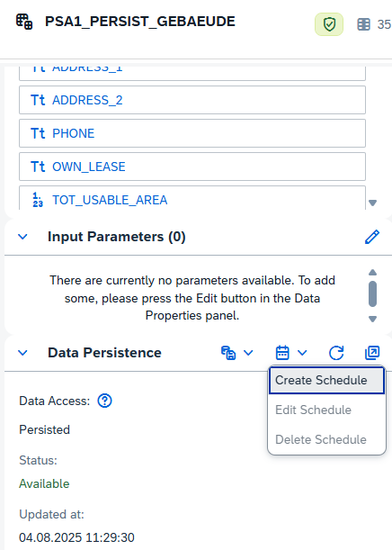Click the TOT_USABLE_AREA numeric column
Viewport: 392px width, 550px height.
click(192, 198)
